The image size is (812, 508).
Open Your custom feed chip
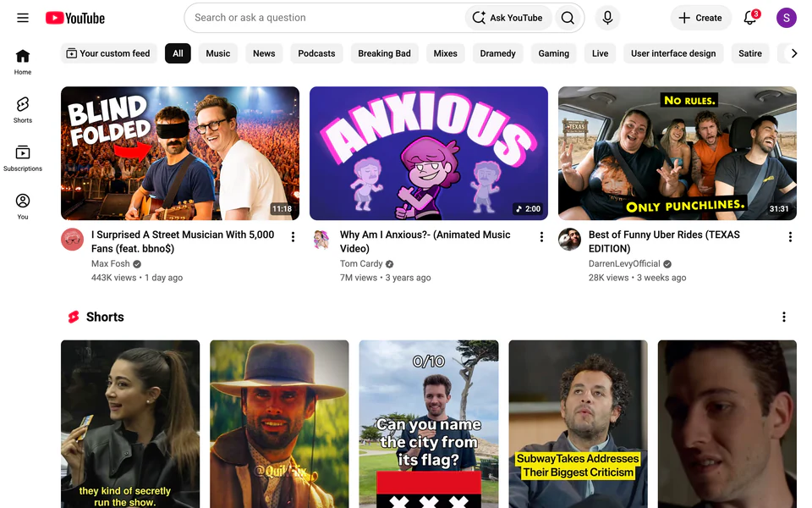click(109, 53)
